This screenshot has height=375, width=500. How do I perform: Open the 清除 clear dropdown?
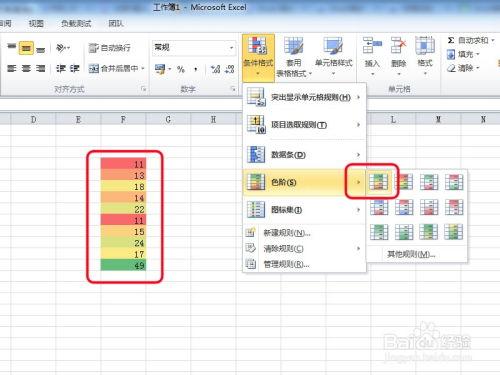pyautogui.click(x=463, y=68)
